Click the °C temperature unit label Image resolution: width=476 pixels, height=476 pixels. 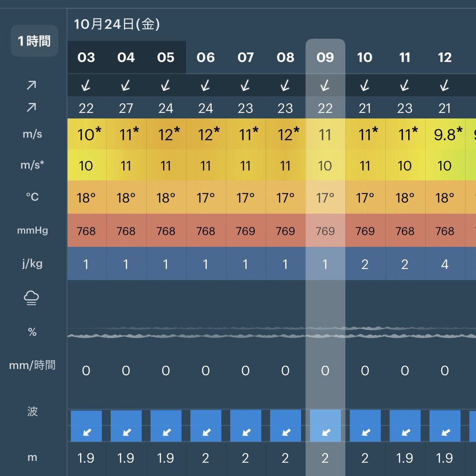click(32, 197)
